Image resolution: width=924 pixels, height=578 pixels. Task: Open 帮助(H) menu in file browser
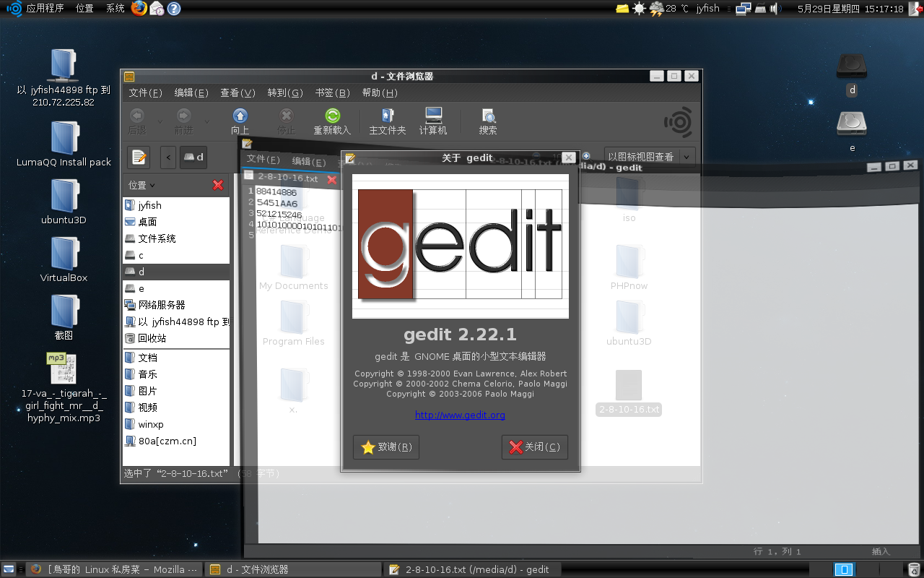tap(380, 92)
